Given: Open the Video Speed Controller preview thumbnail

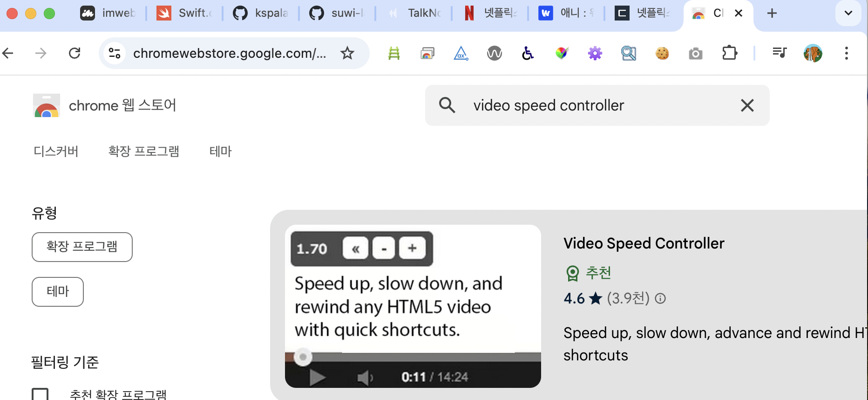Looking at the screenshot, I should click(413, 306).
